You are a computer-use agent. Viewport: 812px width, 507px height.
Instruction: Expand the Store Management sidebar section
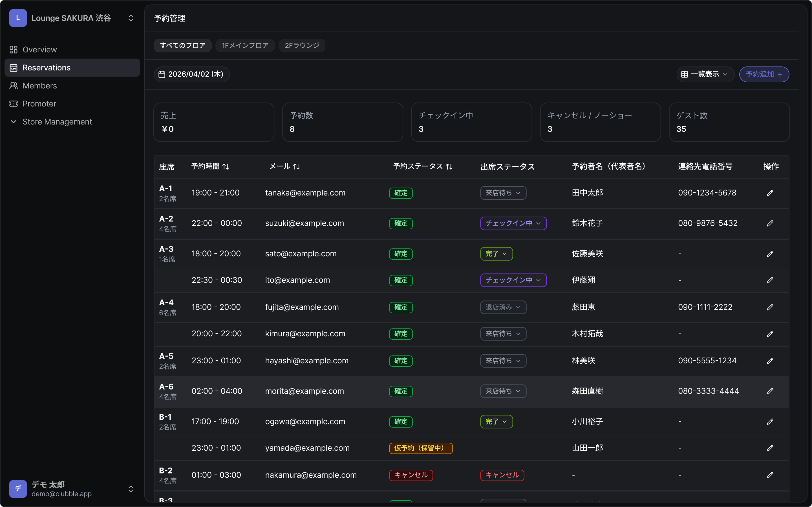[x=57, y=122]
